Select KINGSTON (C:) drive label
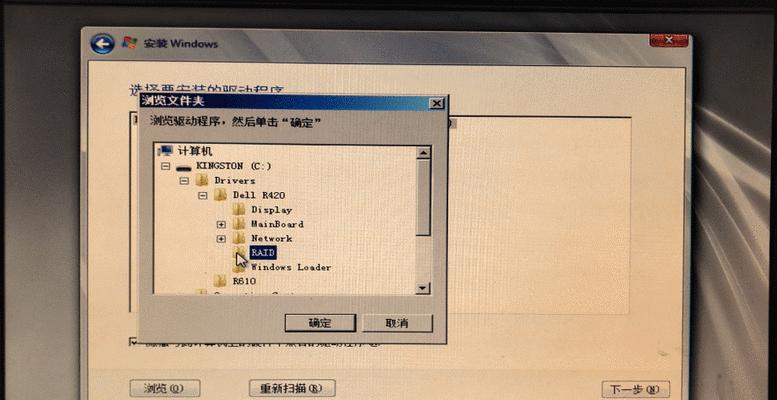The height and width of the screenshot is (400, 777). click(x=233, y=166)
